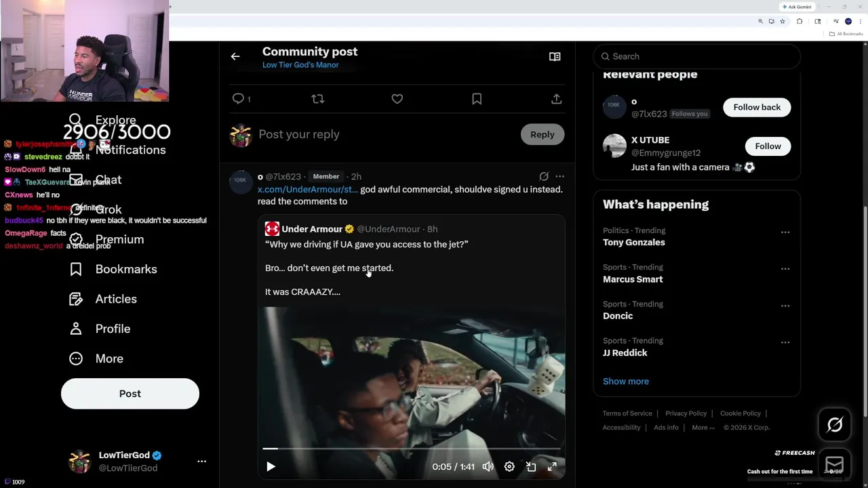
Task: Toggle picture-in-picture for the video
Action: point(531,466)
